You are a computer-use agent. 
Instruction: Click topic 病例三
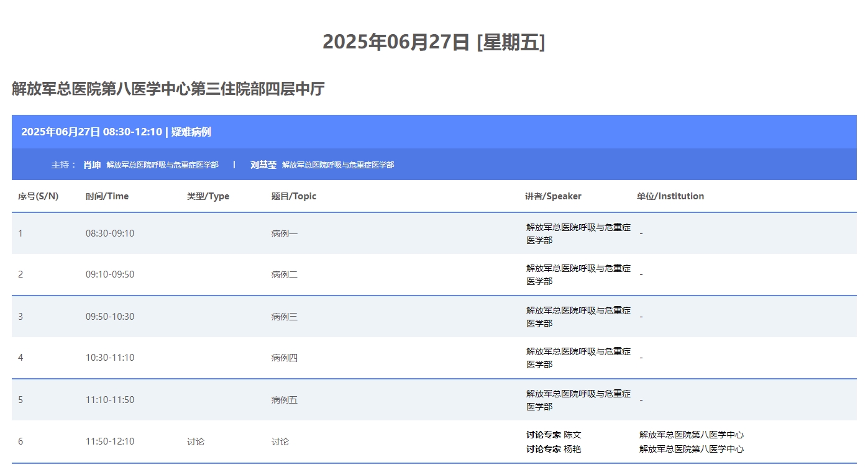[285, 317]
